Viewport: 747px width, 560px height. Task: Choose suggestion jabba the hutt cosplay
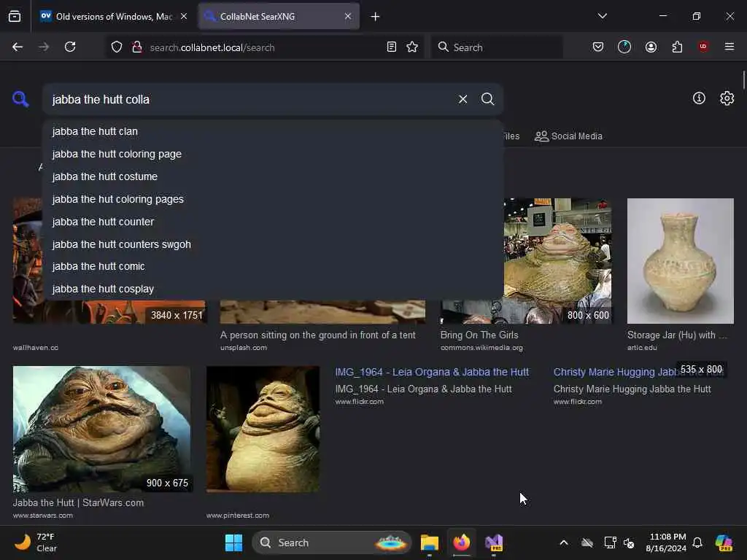tap(273, 289)
